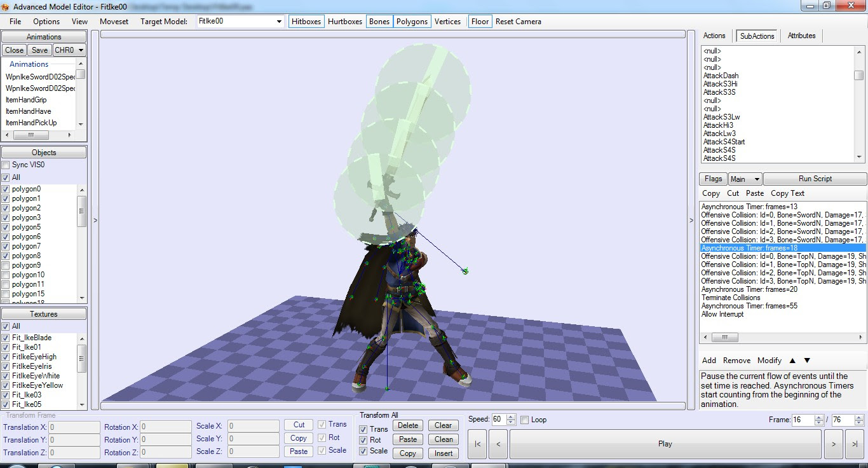Click Reset Camera
This screenshot has width=868, height=468.
pyautogui.click(x=519, y=22)
